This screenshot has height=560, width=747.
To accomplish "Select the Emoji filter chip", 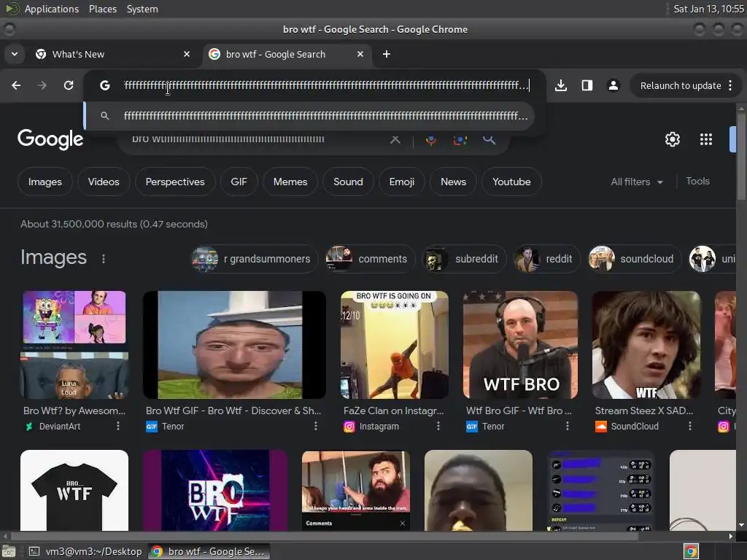I will click(x=402, y=182).
